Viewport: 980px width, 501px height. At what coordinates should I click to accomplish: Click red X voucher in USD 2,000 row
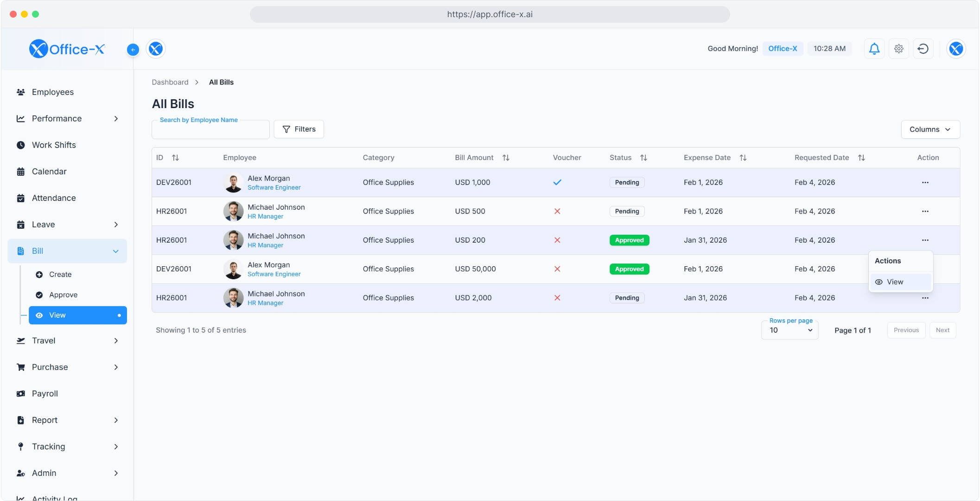(x=557, y=298)
